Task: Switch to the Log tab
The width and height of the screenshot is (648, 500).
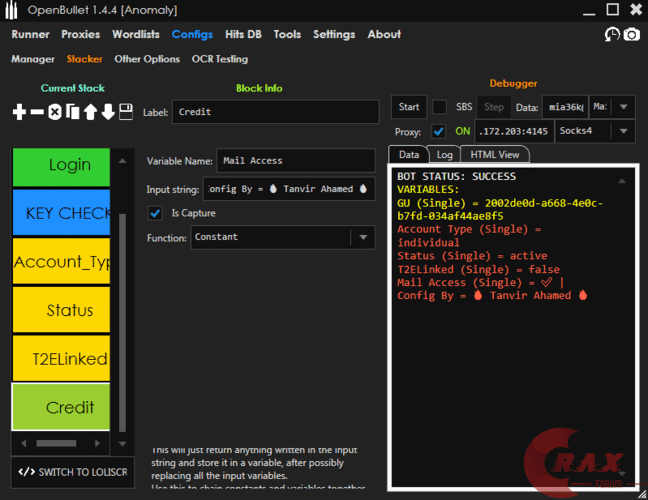Action: [444, 155]
